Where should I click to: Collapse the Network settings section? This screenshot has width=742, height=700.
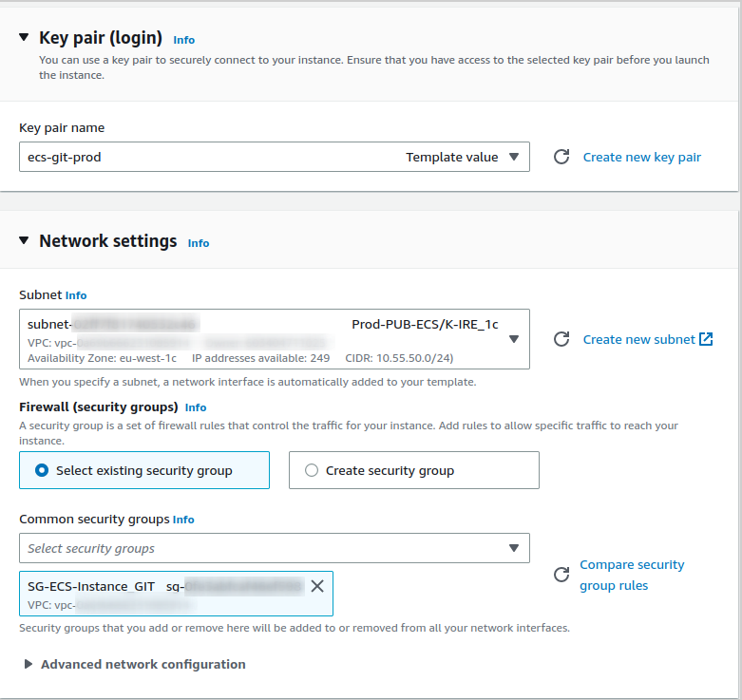click(x=24, y=241)
